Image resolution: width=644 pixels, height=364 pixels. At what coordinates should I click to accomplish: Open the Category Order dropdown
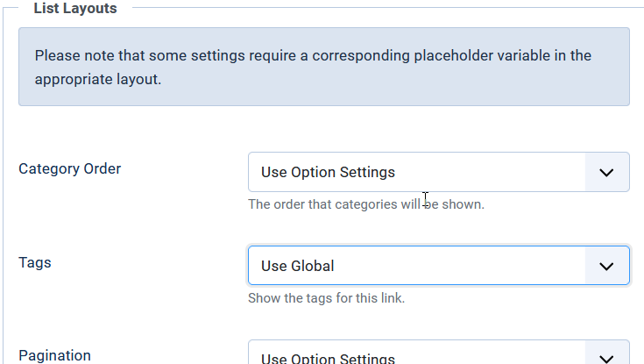point(439,172)
